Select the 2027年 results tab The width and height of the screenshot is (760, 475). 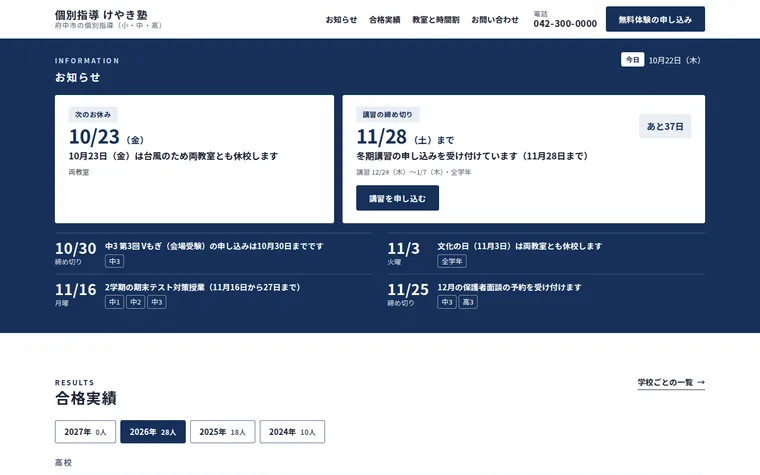85,432
